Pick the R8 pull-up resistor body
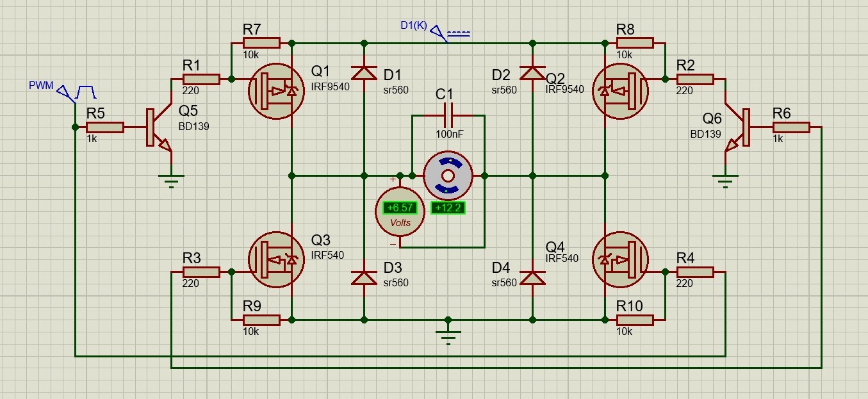The width and height of the screenshot is (868, 399). [x=634, y=43]
